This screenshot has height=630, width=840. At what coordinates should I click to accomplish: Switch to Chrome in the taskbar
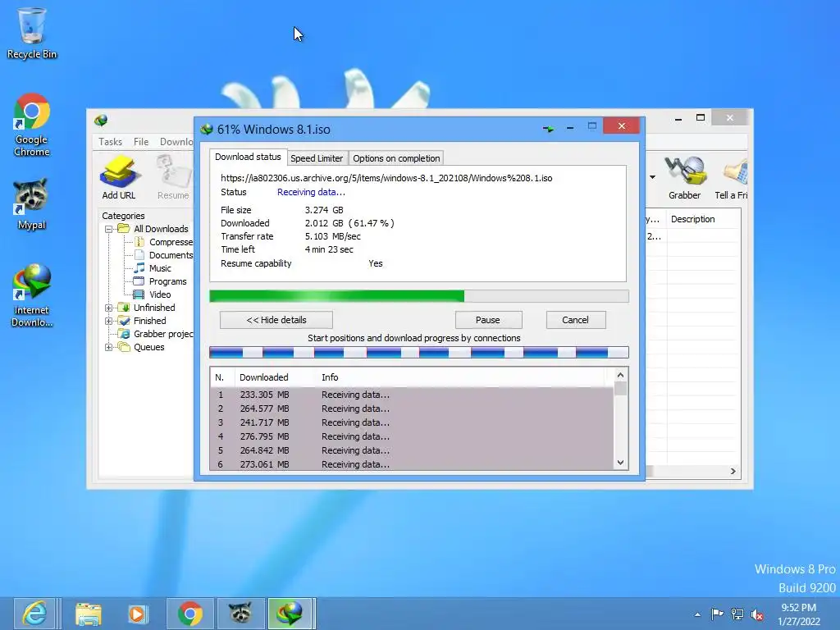[x=190, y=614]
